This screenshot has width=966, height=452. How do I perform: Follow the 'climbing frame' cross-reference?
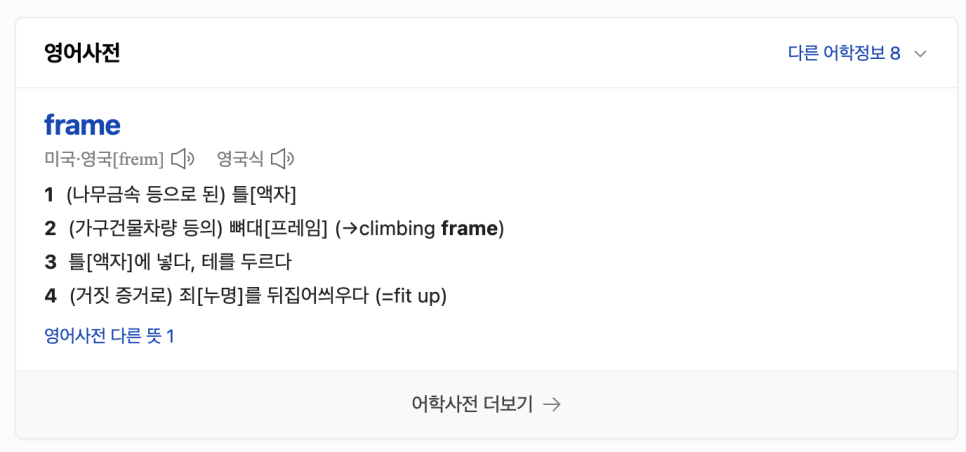click(428, 229)
